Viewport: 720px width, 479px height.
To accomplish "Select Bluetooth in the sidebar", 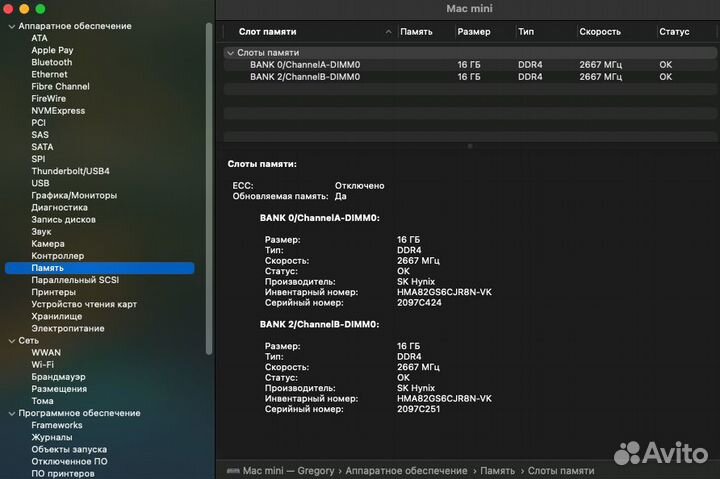I will [51, 62].
